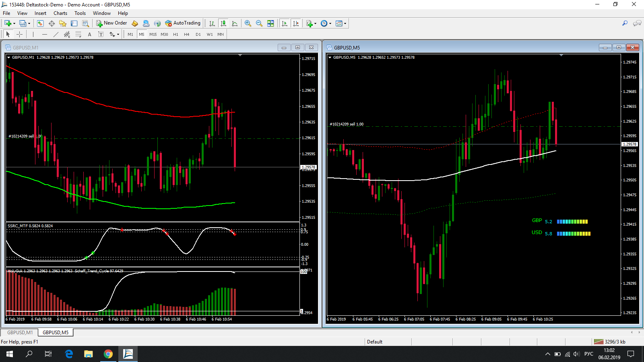Image resolution: width=644 pixels, height=362 pixels.
Task: Switch to the GBPUSD,M1 chart tab
Action: click(x=20, y=333)
